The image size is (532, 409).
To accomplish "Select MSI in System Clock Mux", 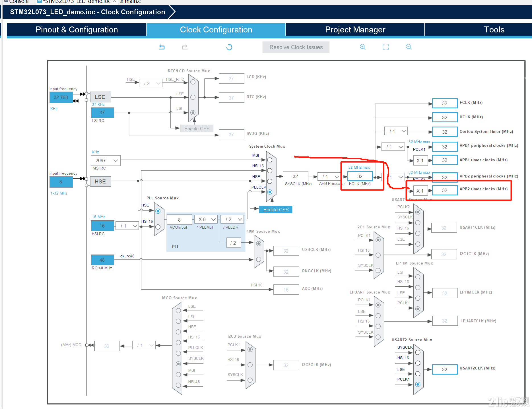I will pos(270,160).
